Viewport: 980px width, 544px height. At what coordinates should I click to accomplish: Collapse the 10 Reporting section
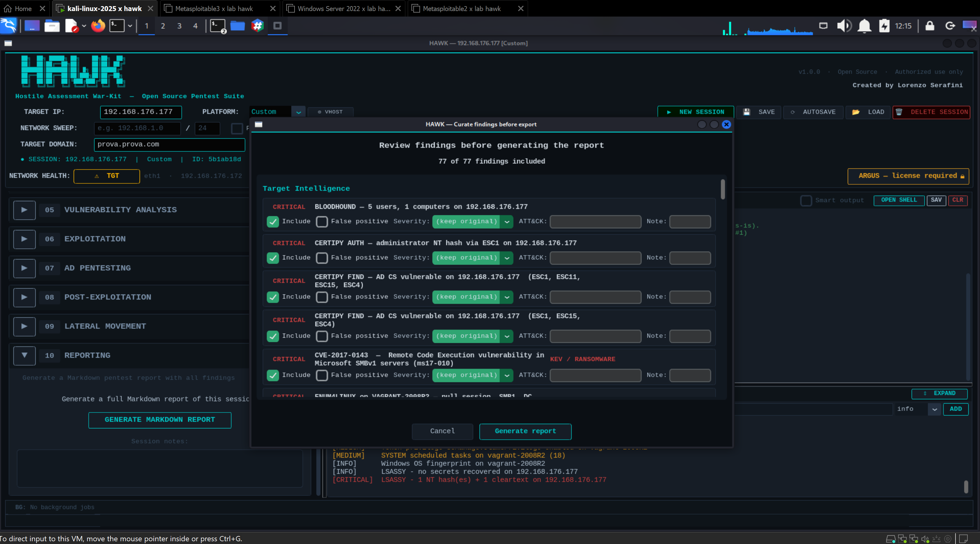(x=24, y=355)
